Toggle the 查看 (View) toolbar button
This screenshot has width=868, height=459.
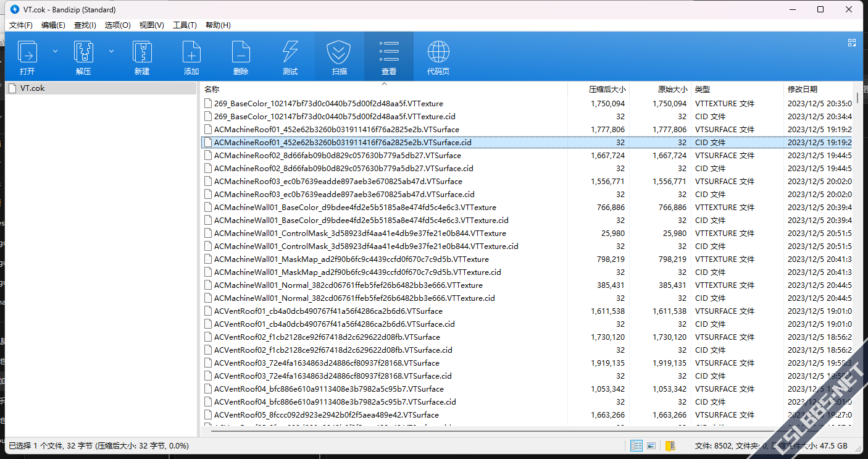pyautogui.click(x=389, y=56)
